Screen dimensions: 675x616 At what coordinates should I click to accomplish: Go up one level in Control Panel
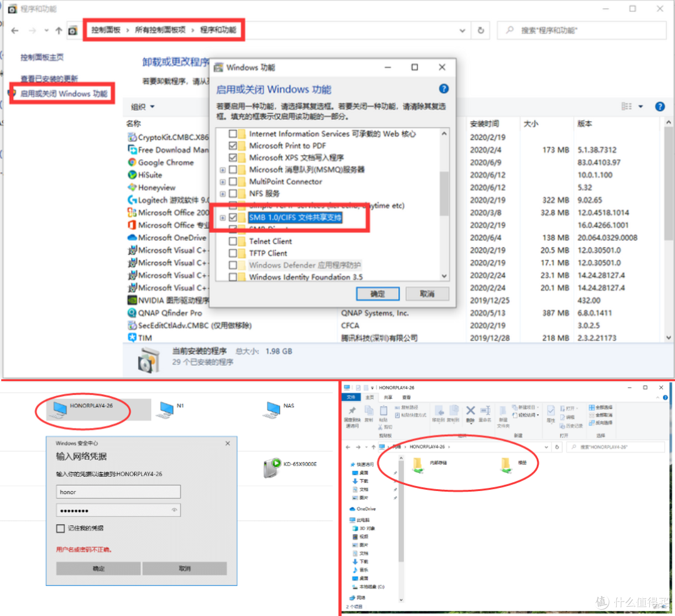click(x=59, y=31)
